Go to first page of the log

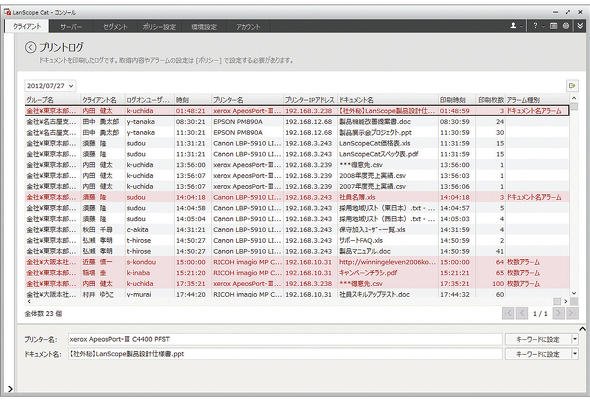coord(508,313)
